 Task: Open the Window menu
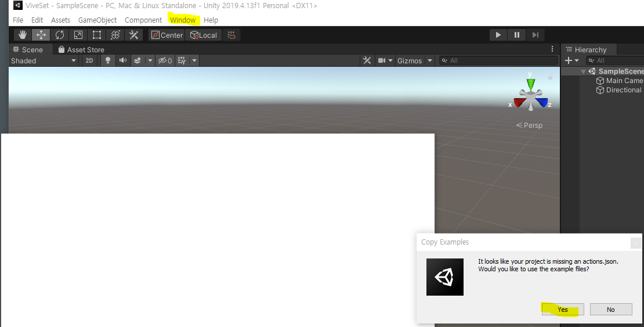183,20
